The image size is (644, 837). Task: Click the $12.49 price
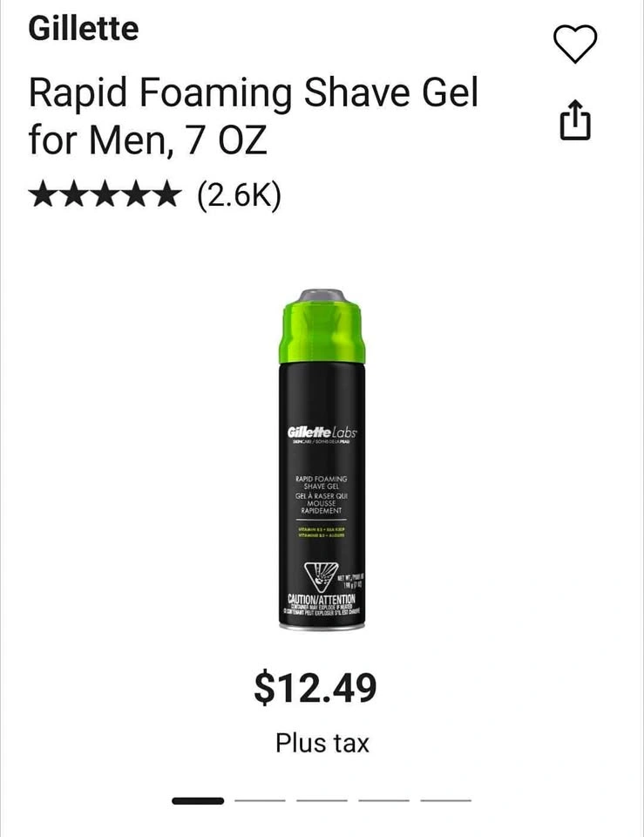pyautogui.click(x=315, y=689)
